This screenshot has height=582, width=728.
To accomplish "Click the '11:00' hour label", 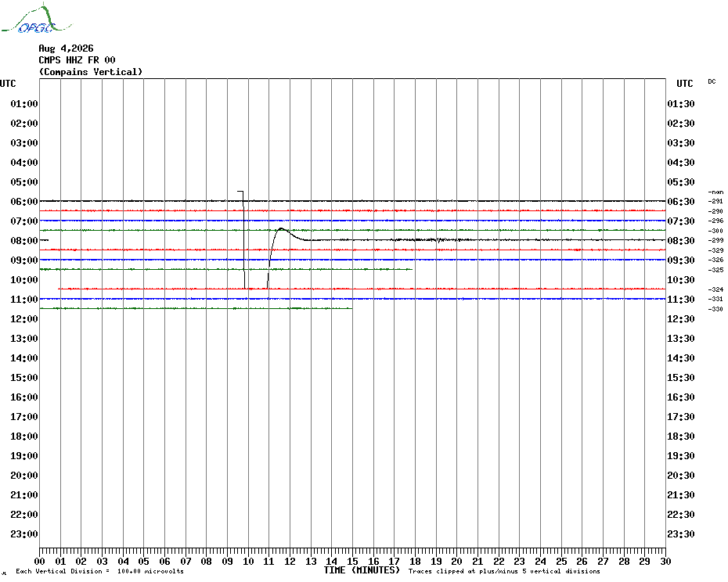I will 24,300.
